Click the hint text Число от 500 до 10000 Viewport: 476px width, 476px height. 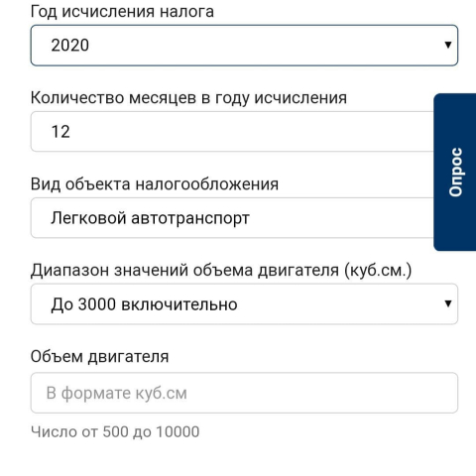[x=115, y=431]
